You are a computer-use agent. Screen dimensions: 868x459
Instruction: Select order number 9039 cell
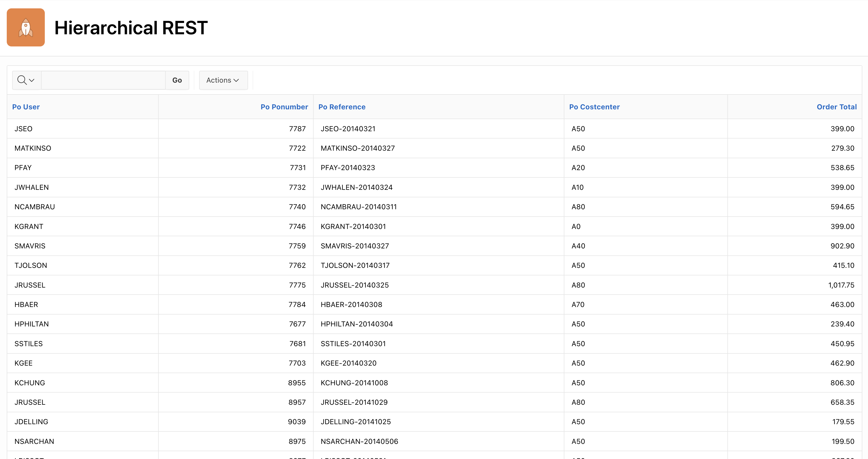pyautogui.click(x=297, y=422)
